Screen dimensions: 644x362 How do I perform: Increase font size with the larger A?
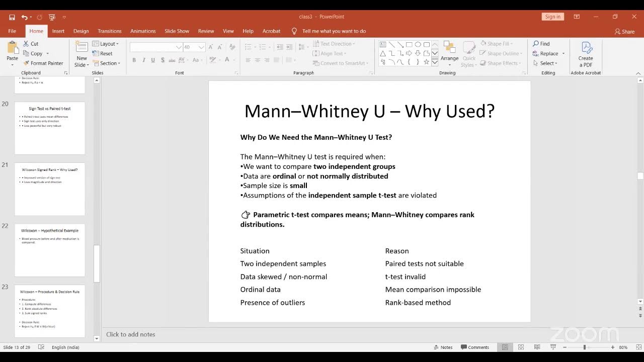(211, 47)
